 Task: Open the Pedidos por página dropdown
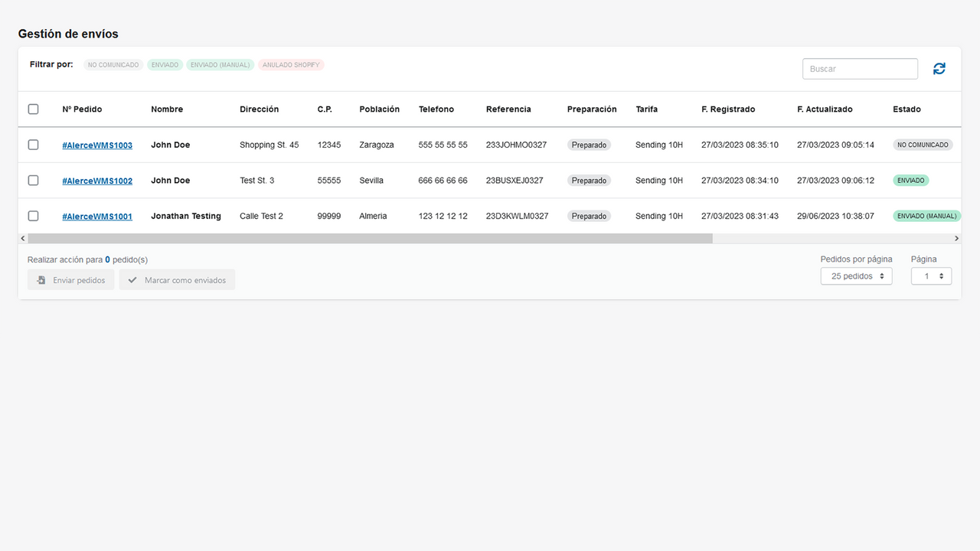click(x=856, y=276)
